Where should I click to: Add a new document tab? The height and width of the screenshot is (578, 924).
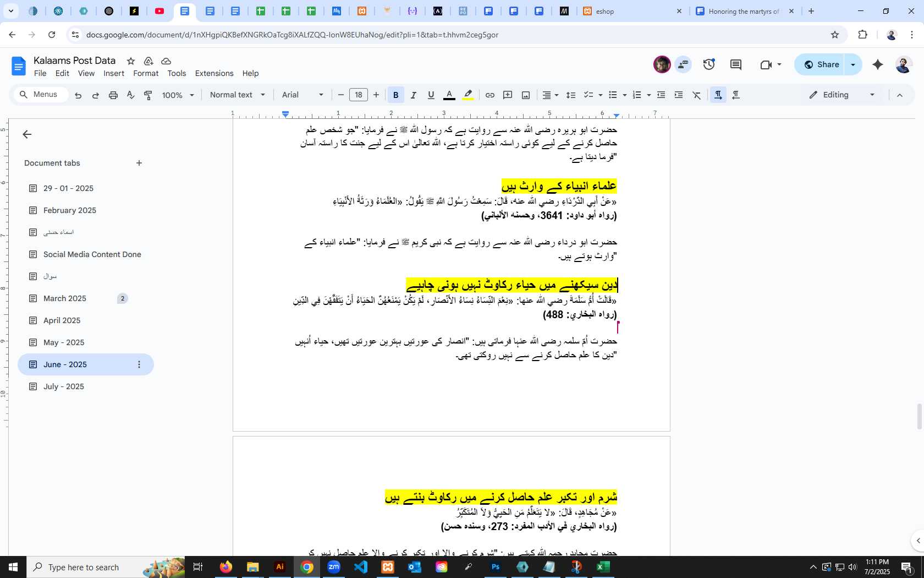(139, 163)
